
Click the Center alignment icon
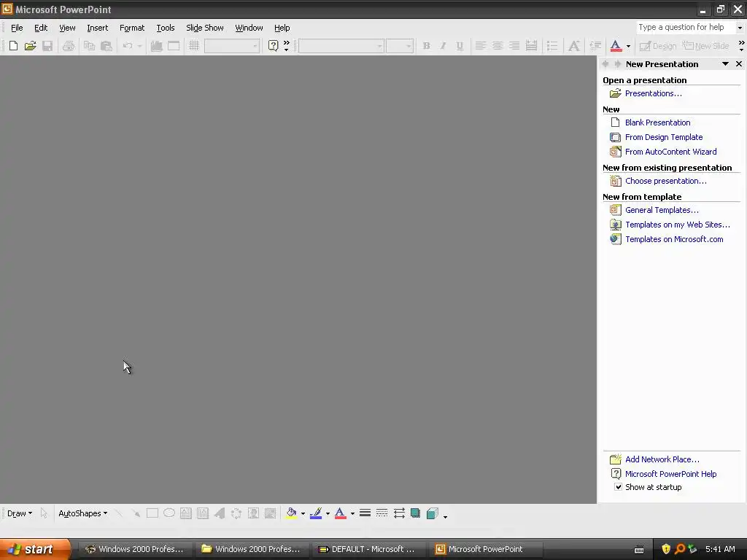tap(498, 46)
